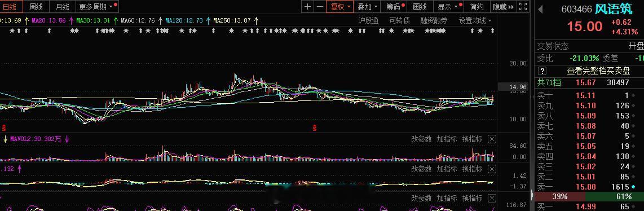The image size is (644, 211).
Task: Switch to 周线 weekly chart tab
Action: (x=36, y=7)
